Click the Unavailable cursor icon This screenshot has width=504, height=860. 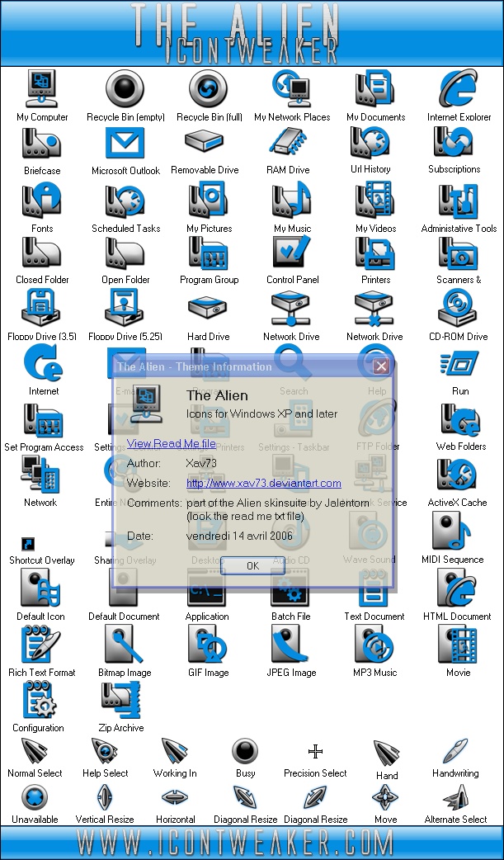(34, 797)
